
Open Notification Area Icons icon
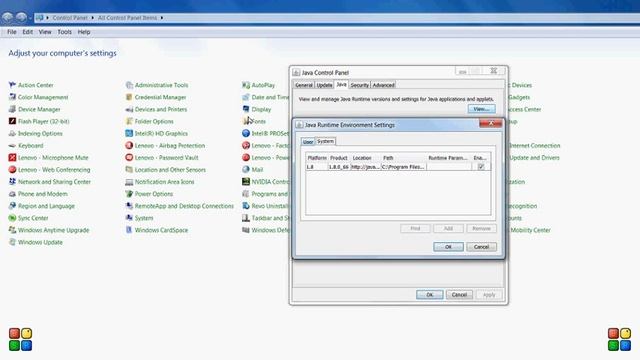[x=129, y=182]
